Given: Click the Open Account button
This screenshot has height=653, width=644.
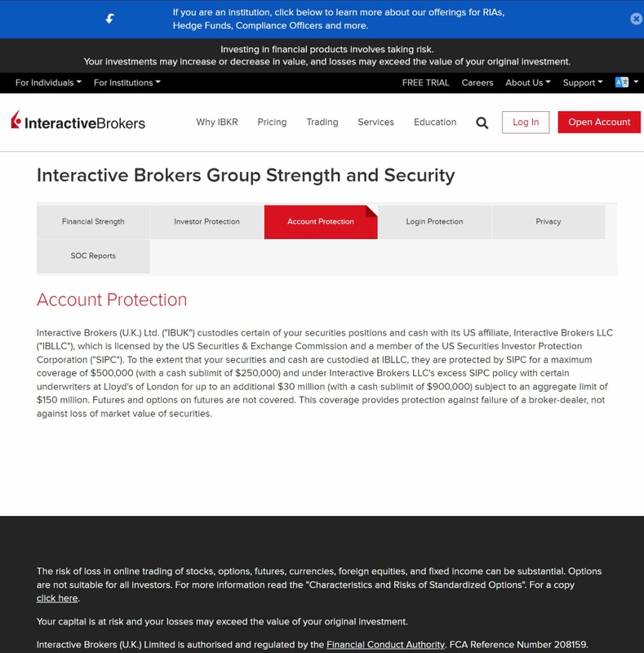Looking at the screenshot, I should click(x=599, y=122).
